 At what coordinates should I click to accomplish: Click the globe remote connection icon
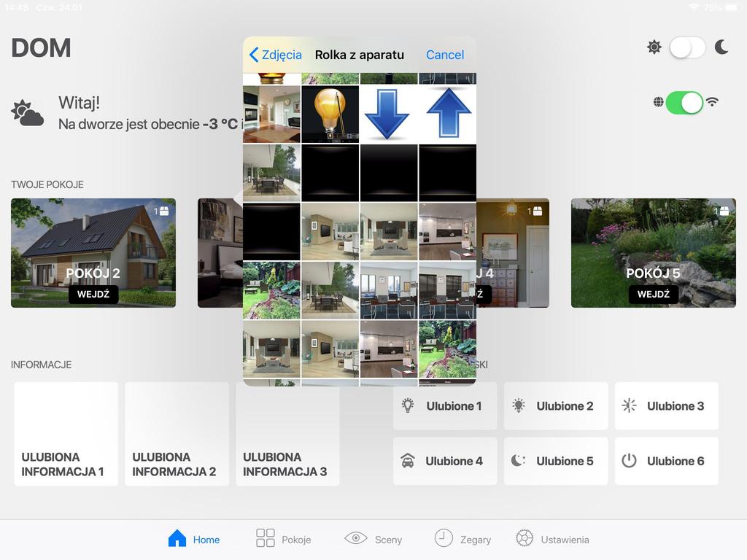click(659, 102)
